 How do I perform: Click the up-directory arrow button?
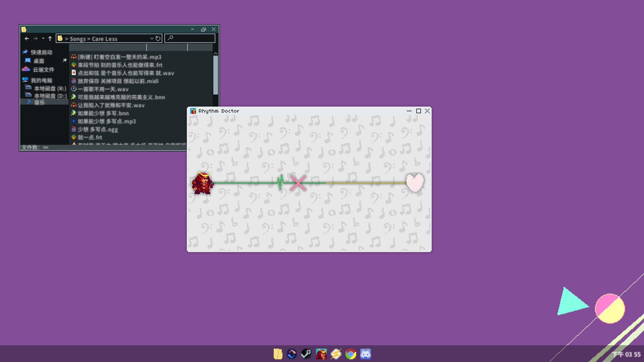coord(50,39)
